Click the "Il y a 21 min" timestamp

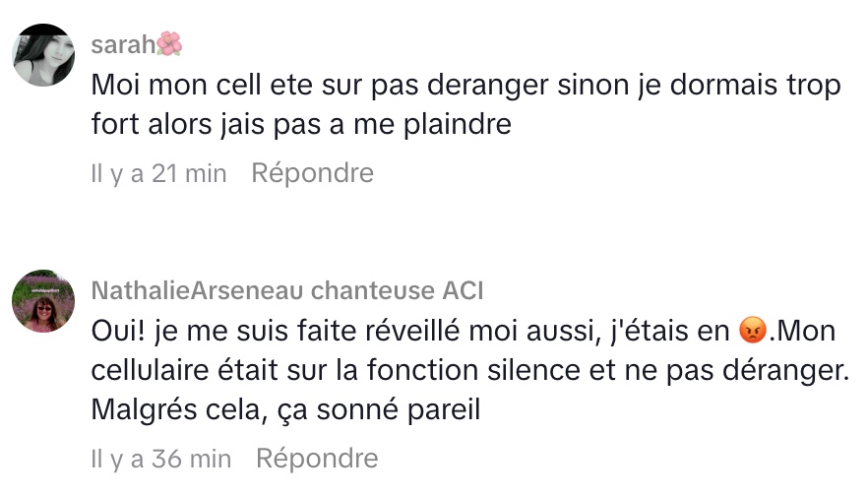(158, 174)
